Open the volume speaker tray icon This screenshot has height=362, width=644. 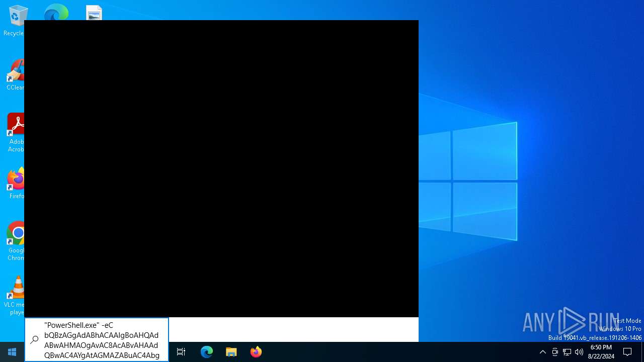(x=579, y=352)
